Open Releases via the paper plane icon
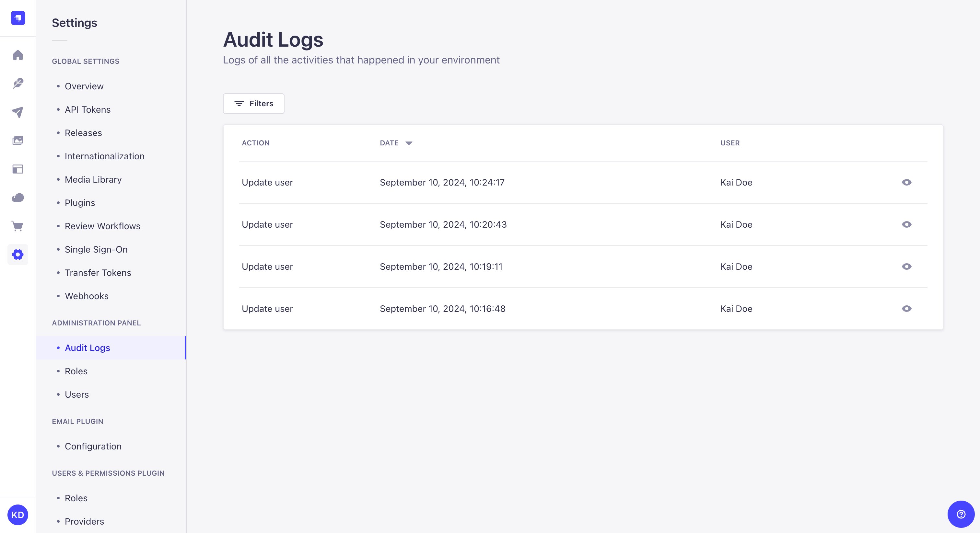This screenshot has width=980, height=533. tap(17, 112)
